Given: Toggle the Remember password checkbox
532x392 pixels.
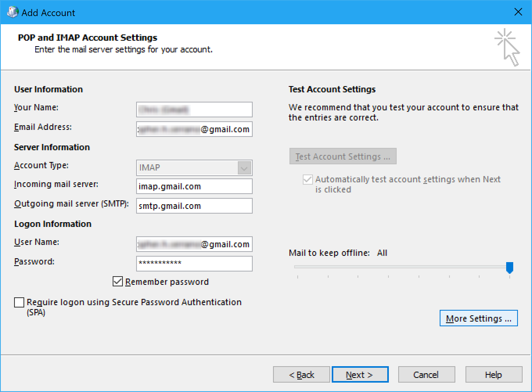Looking at the screenshot, I should click(118, 281).
